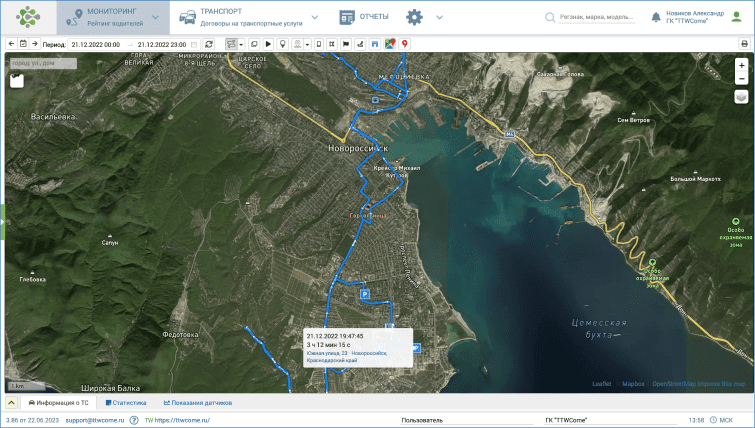Zoom out the map with minus
Image resolution: width=755 pixels, height=428 pixels.
point(741,77)
